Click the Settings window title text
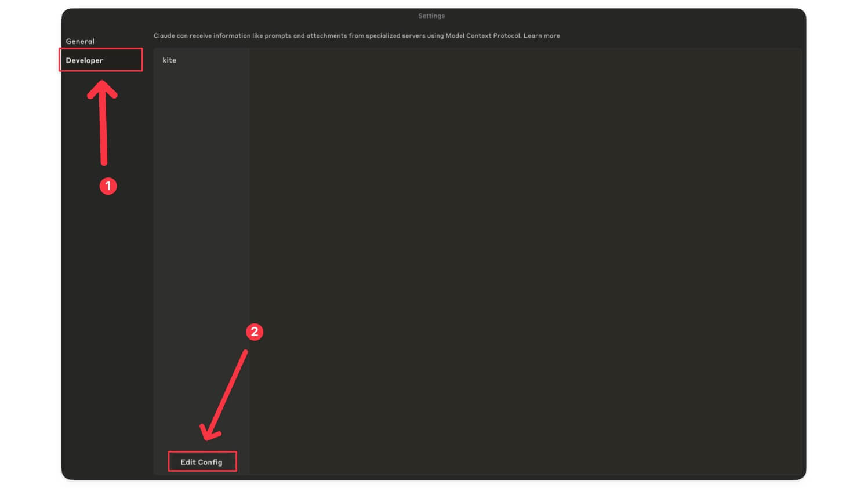Image resolution: width=868 pixels, height=488 pixels. 431,16
